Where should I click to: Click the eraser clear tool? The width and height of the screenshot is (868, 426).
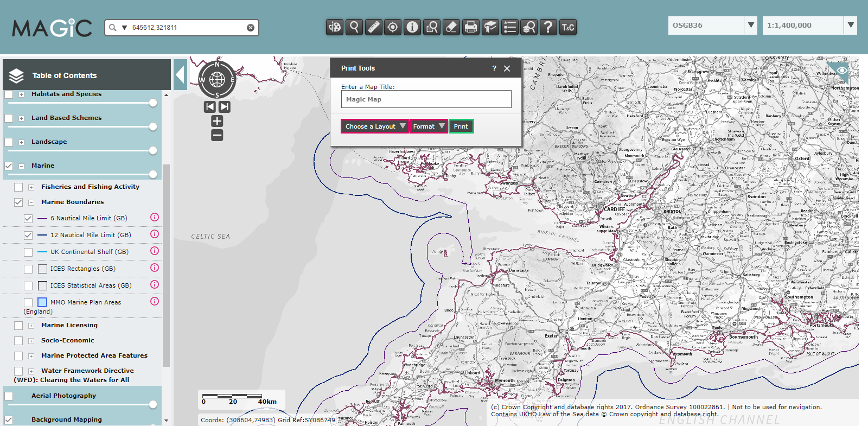click(451, 27)
